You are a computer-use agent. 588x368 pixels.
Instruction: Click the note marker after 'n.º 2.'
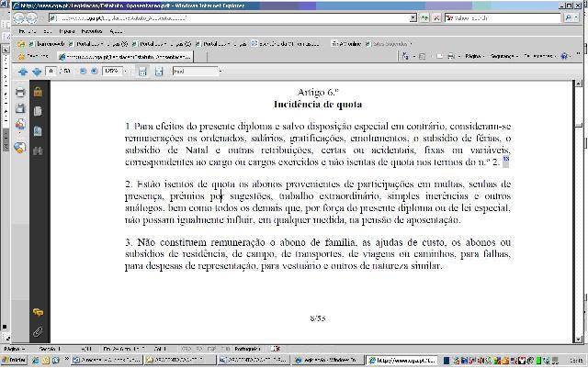coord(506,162)
